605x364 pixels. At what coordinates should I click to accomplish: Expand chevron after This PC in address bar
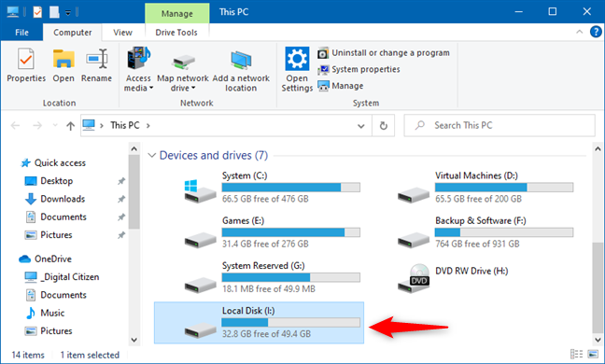coord(148,125)
